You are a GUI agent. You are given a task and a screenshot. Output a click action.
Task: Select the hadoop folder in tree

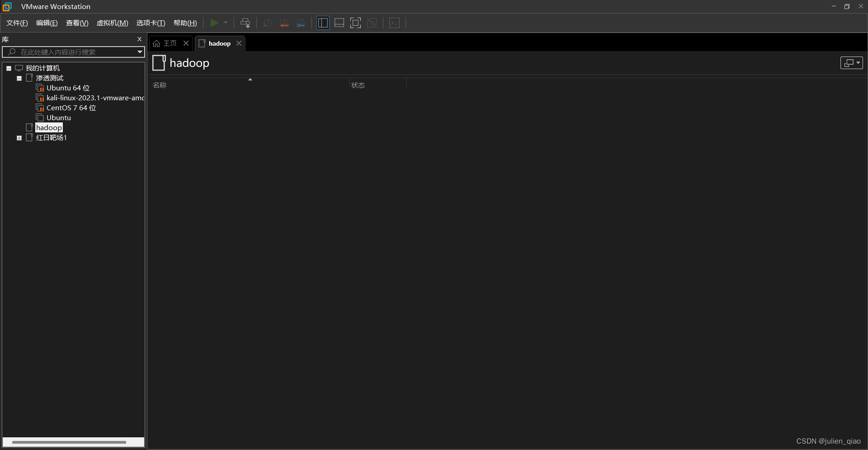point(49,128)
